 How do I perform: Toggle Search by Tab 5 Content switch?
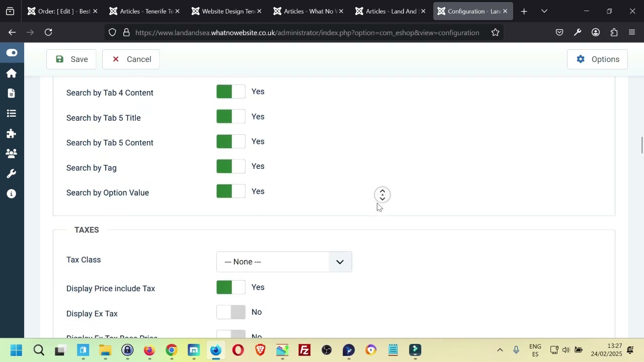click(231, 141)
